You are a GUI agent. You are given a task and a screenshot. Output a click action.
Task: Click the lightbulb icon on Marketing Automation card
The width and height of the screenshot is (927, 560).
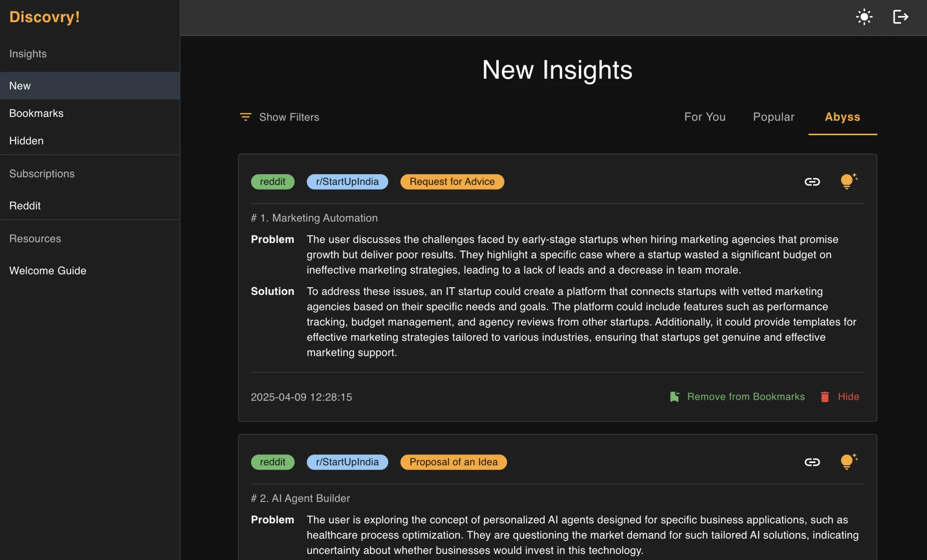tap(848, 181)
